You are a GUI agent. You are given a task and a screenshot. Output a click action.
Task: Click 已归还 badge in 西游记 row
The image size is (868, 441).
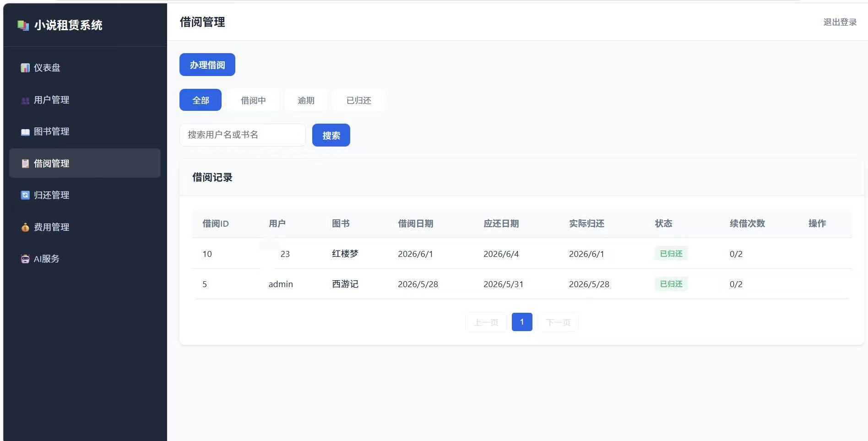coord(671,284)
